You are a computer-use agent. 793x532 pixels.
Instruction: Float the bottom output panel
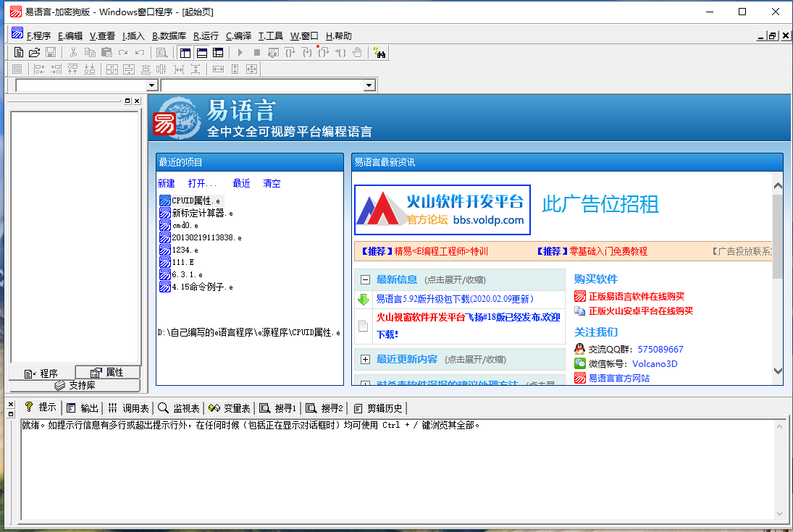(x=11, y=414)
